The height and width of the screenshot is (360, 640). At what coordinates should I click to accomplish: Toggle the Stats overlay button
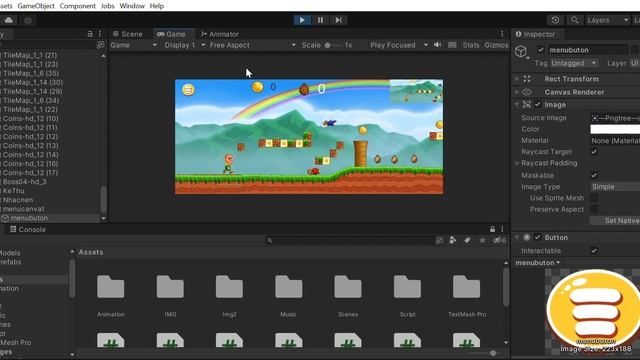(x=471, y=45)
